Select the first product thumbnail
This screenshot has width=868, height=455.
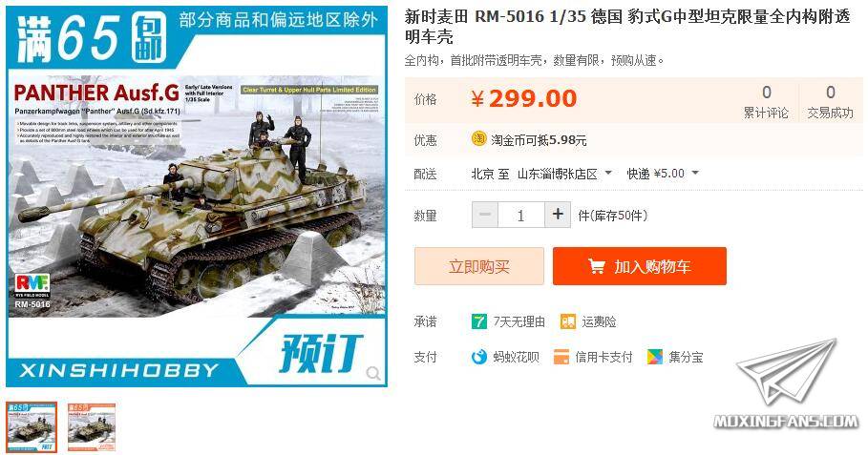[x=32, y=426]
